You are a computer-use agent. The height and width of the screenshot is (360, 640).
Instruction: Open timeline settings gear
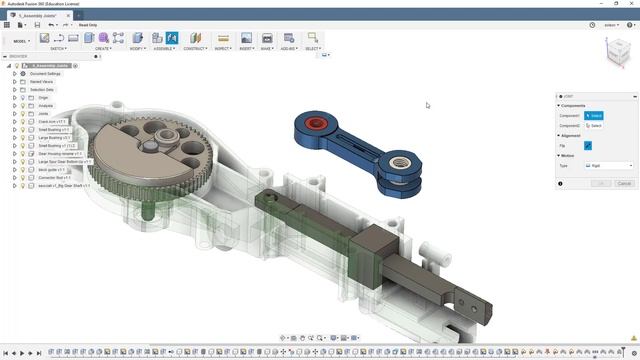[x=635, y=353]
